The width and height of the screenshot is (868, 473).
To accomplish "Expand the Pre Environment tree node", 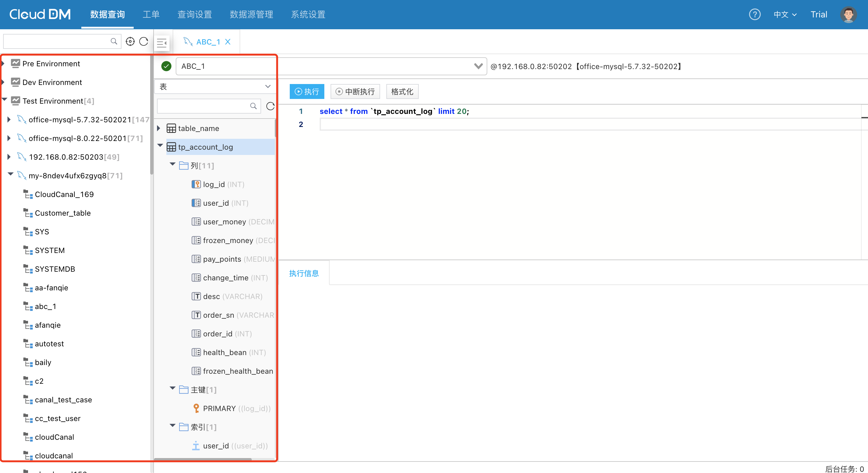I will click(x=3, y=63).
